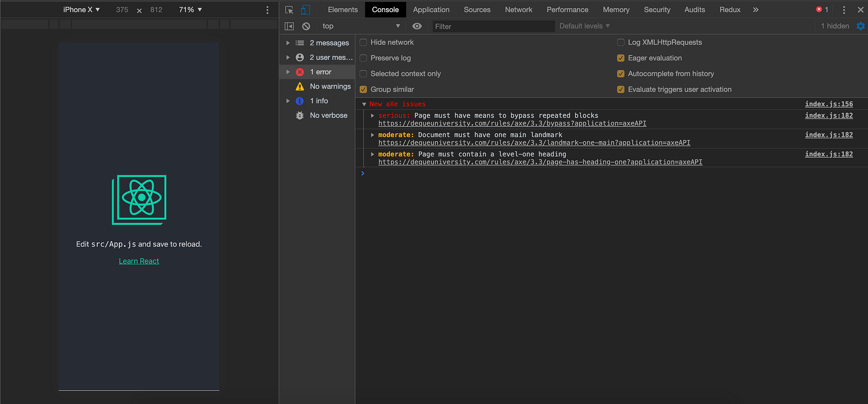Expand the serious bypass blocks issue
Image resolution: width=868 pixels, height=404 pixels.
(372, 115)
